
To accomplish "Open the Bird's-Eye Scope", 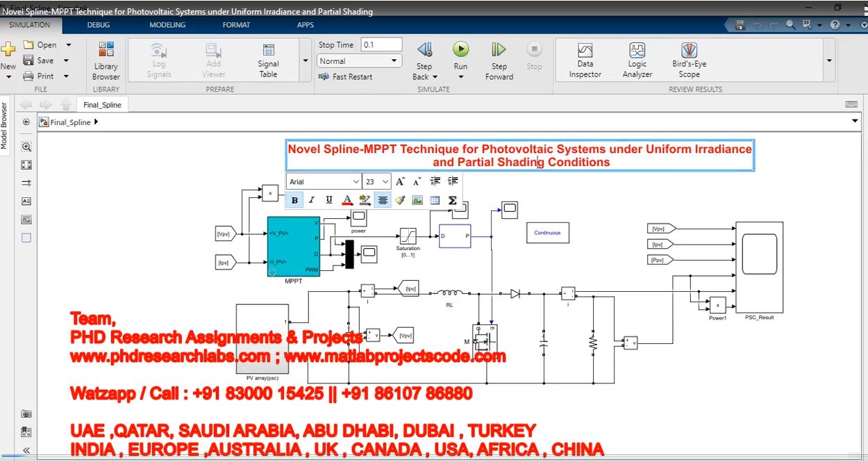I will click(x=689, y=61).
